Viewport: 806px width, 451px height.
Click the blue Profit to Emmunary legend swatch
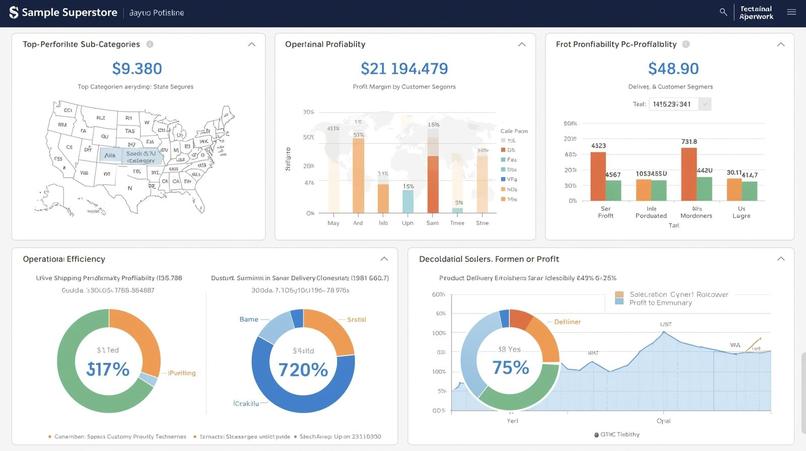[619, 302]
